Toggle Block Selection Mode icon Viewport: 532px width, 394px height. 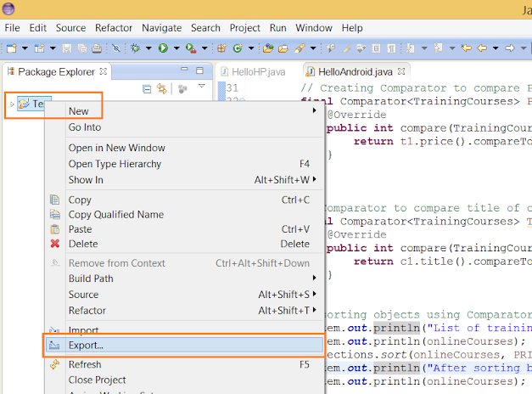point(376,48)
